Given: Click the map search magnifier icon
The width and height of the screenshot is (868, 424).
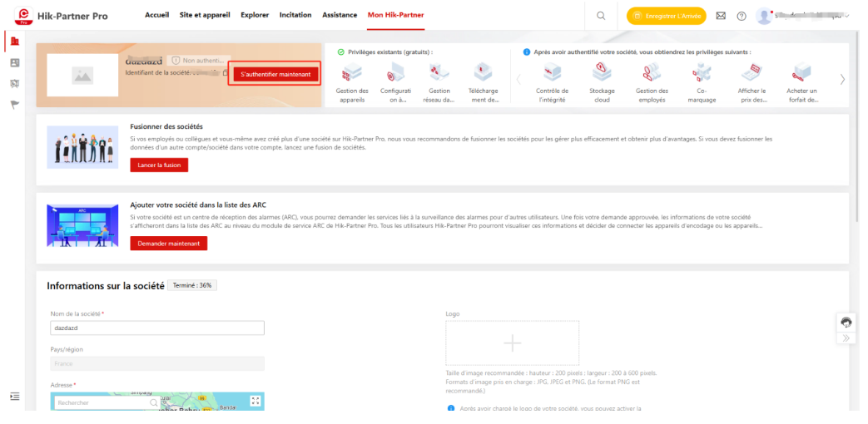Looking at the screenshot, I should point(154,403).
